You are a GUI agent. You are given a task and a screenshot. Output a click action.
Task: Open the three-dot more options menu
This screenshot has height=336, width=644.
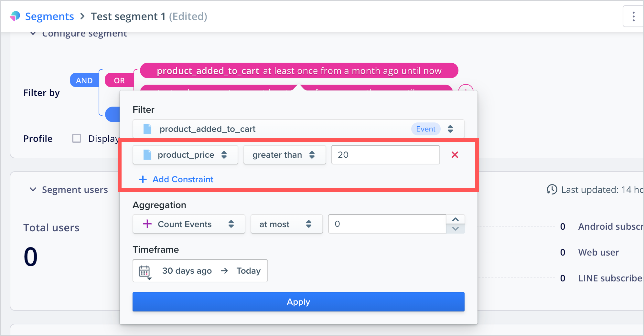(x=633, y=16)
